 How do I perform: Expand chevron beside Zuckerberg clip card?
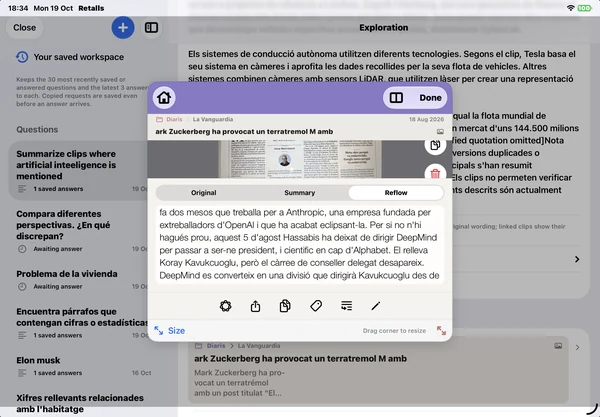point(577,347)
